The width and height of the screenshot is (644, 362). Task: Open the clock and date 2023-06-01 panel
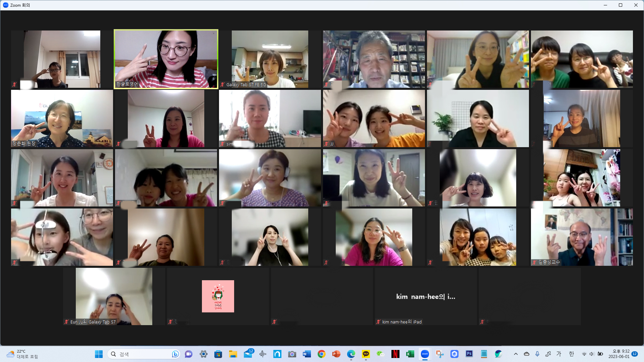coord(619,354)
